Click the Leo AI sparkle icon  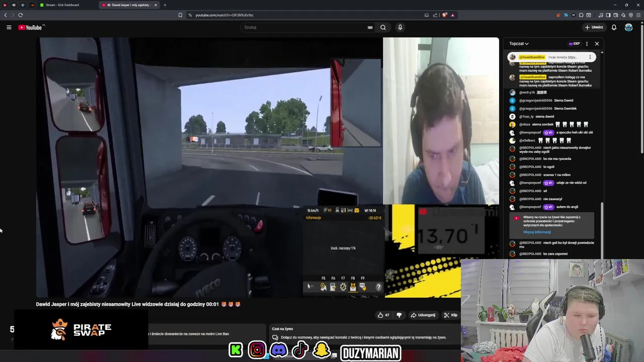[623, 15]
